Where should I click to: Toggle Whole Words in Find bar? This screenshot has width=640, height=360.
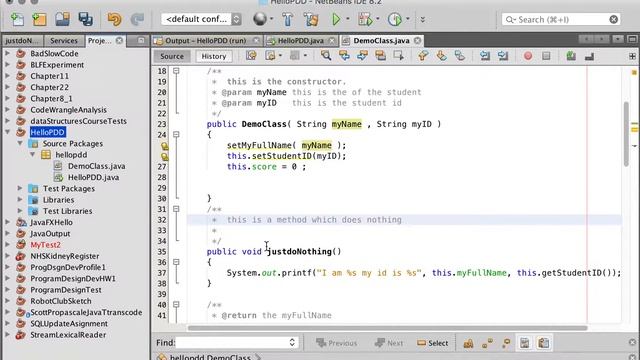(487, 343)
